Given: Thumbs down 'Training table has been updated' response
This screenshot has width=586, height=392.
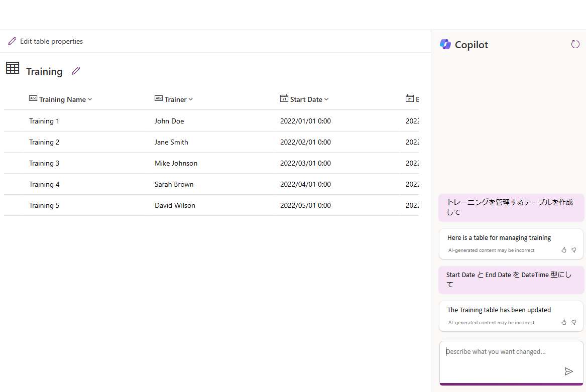Looking at the screenshot, I should coord(574,322).
